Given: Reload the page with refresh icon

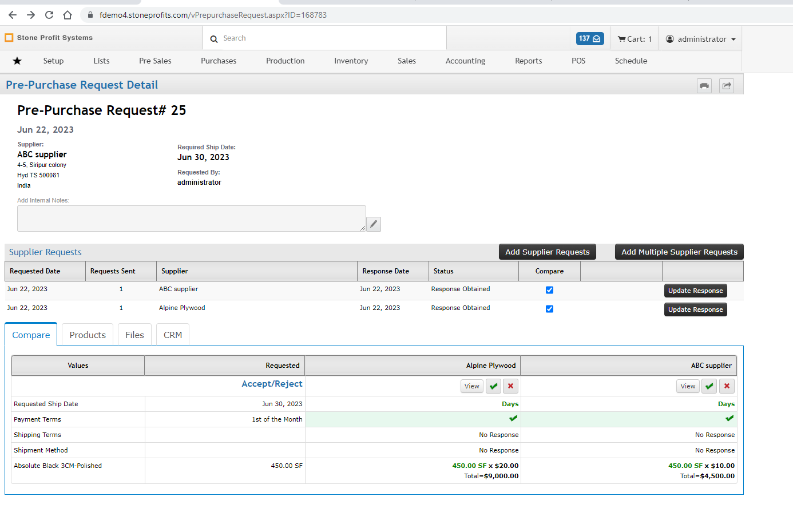Looking at the screenshot, I should click(49, 15).
